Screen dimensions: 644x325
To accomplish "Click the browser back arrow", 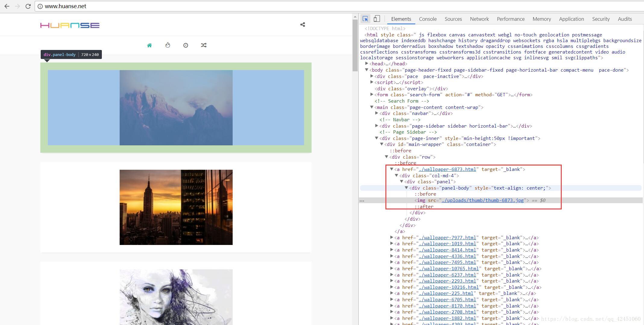I will coord(7,6).
